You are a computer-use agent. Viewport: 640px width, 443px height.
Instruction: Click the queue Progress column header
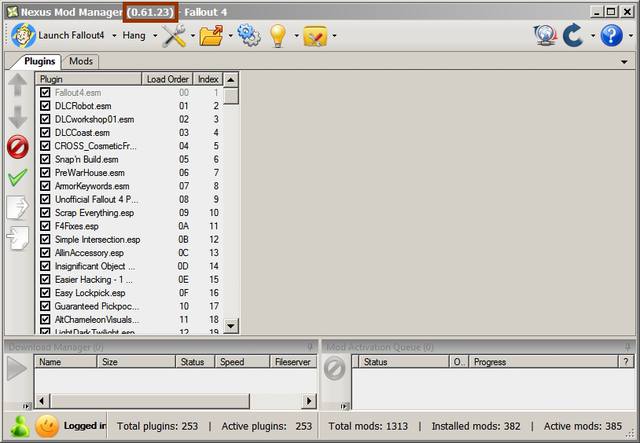pyautogui.click(x=543, y=362)
